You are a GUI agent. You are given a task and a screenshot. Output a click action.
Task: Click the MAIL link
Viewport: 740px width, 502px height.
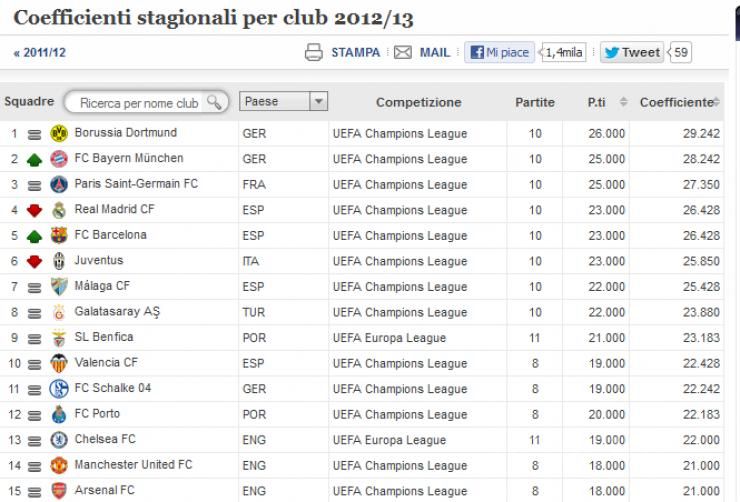(435, 52)
